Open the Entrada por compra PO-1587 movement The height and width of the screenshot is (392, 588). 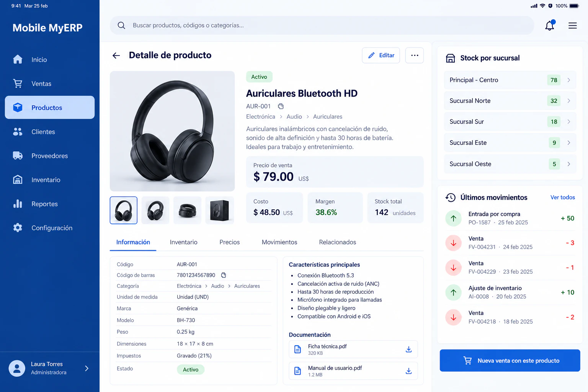click(510, 218)
